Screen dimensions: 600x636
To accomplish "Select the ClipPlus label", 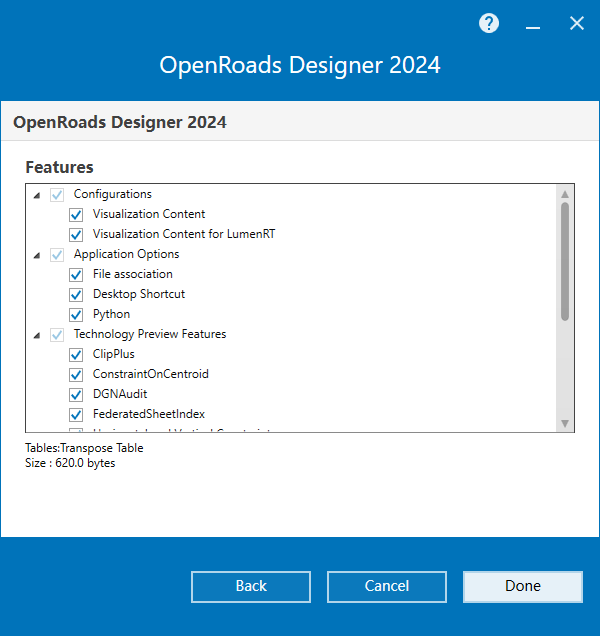I will pyautogui.click(x=114, y=354).
